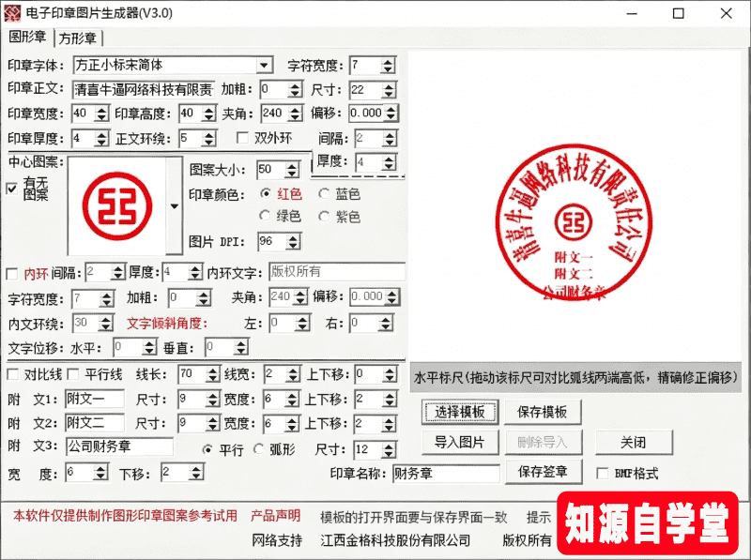751x560 pixels.
Task: Check the 平行线 checkbox
Action: 73,374
